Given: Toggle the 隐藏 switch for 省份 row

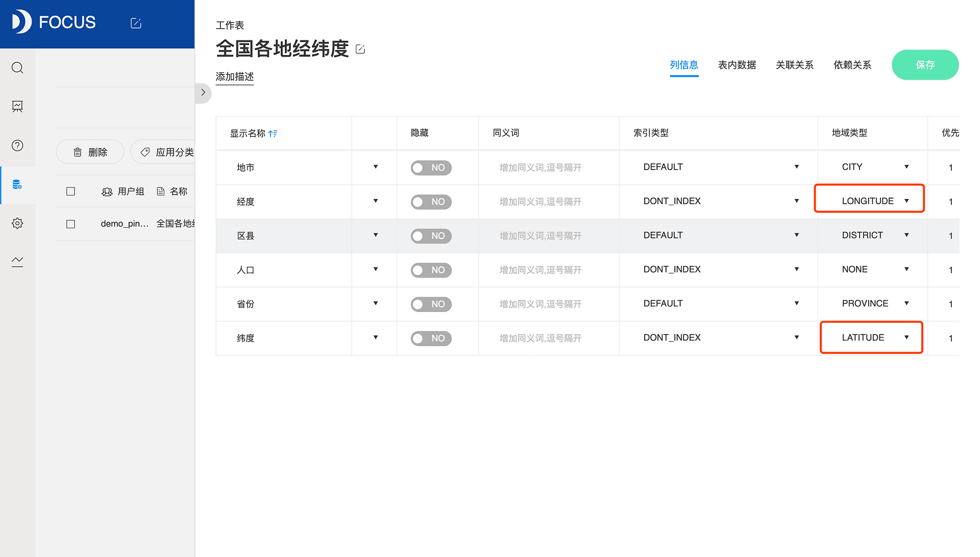Looking at the screenshot, I should click(x=429, y=304).
